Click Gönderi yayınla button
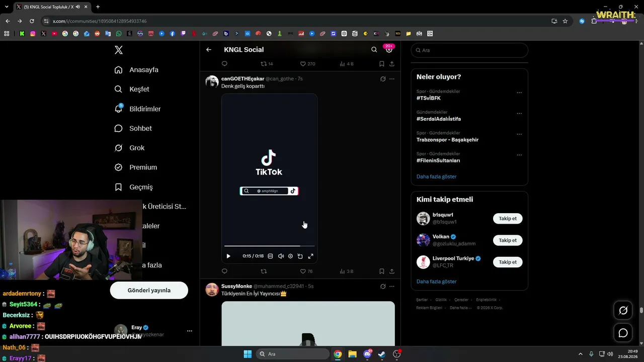Viewport: 644px width, 362px height. (149, 290)
